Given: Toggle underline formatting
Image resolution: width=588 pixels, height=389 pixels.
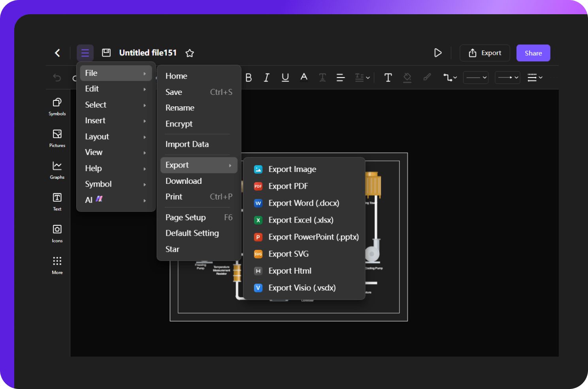Looking at the screenshot, I should click(x=285, y=77).
